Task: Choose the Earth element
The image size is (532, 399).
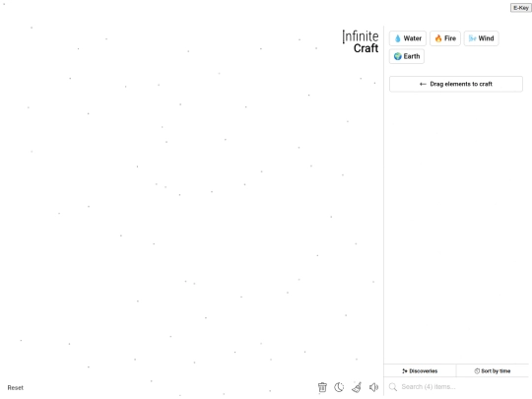Action: point(407,56)
